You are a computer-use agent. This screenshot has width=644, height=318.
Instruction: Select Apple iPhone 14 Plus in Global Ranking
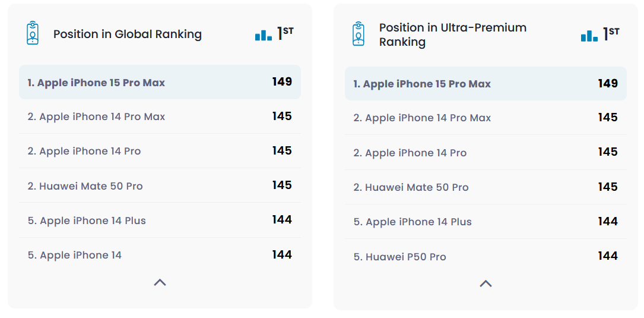[x=87, y=221]
